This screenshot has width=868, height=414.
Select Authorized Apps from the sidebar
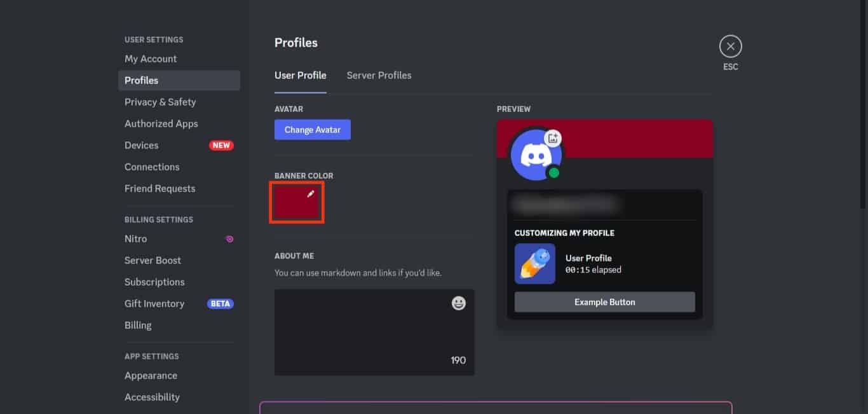[161, 123]
